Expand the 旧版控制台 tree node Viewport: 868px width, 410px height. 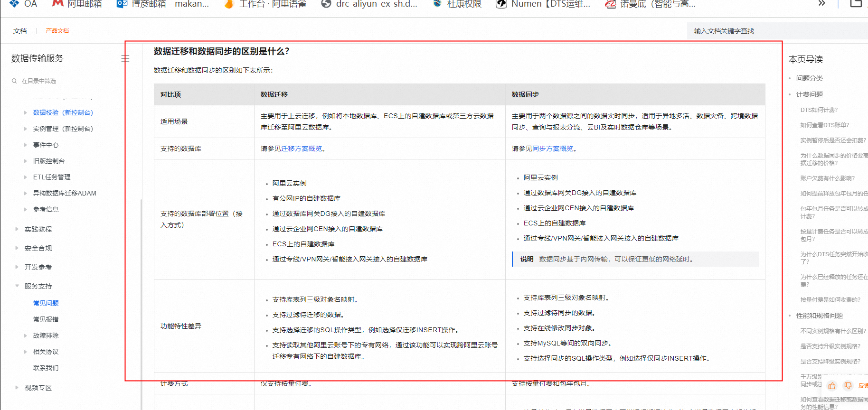click(x=25, y=161)
